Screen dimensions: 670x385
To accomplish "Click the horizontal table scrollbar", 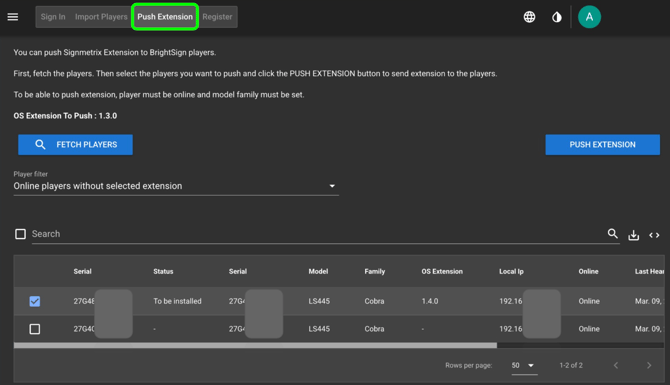I will pos(255,345).
